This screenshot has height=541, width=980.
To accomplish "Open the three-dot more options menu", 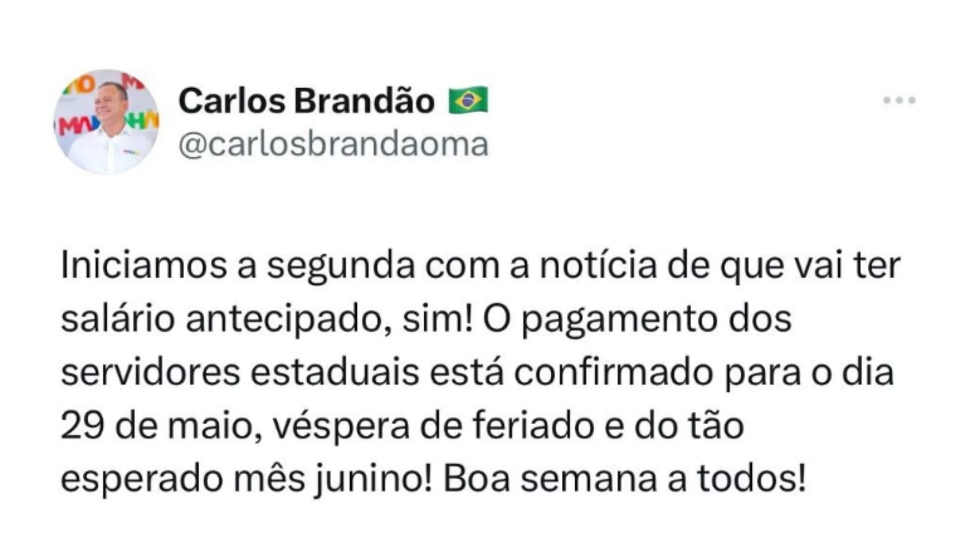I will pyautogui.click(x=899, y=100).
